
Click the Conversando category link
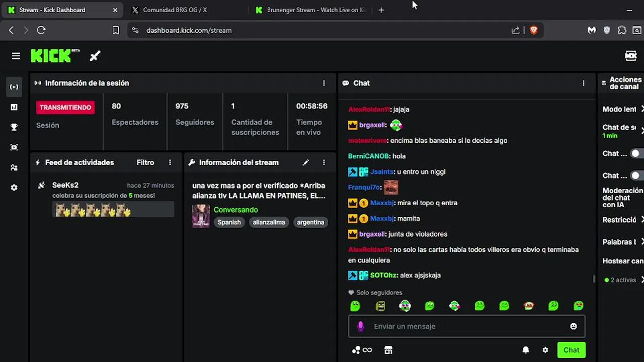[235, 210]
